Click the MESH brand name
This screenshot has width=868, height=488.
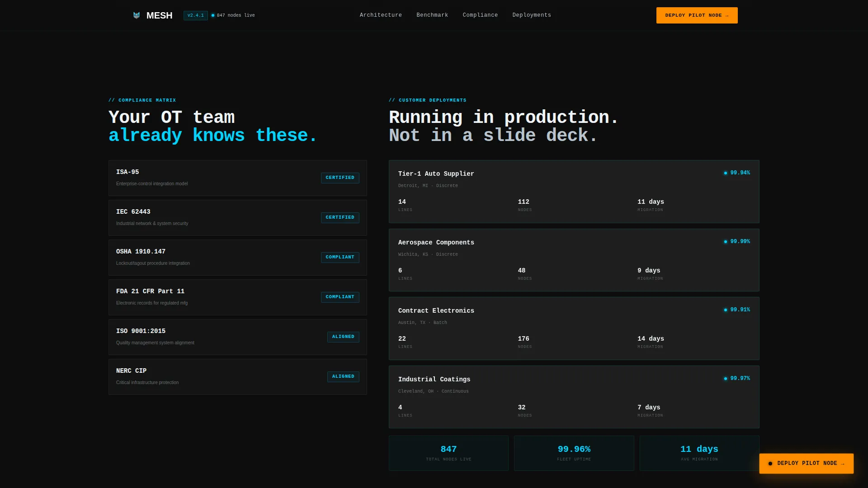[159, 15]
